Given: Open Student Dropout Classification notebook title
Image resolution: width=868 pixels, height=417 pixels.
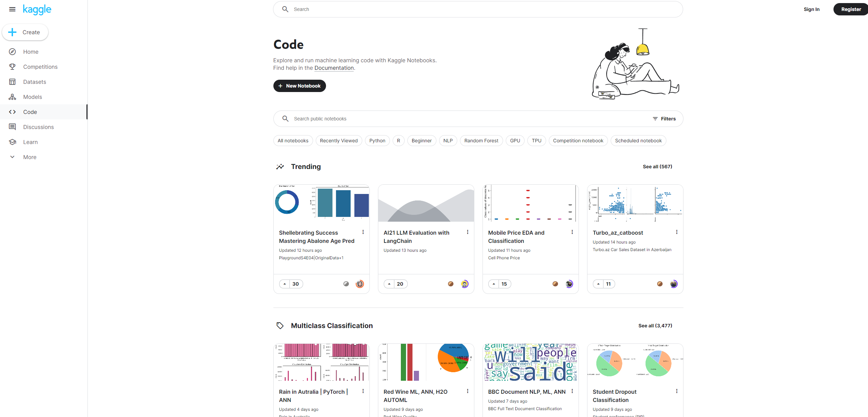Looking at the screenshot, I should point(614,396).
